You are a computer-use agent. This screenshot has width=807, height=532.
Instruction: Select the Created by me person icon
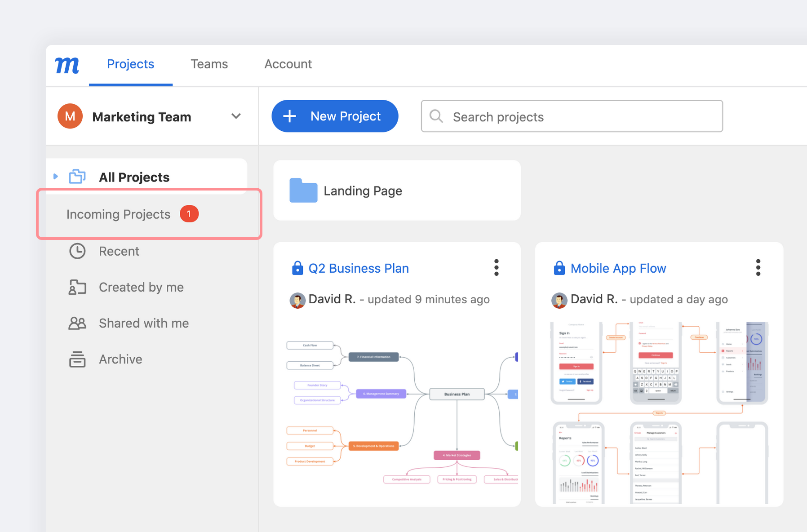click(77, 287)
